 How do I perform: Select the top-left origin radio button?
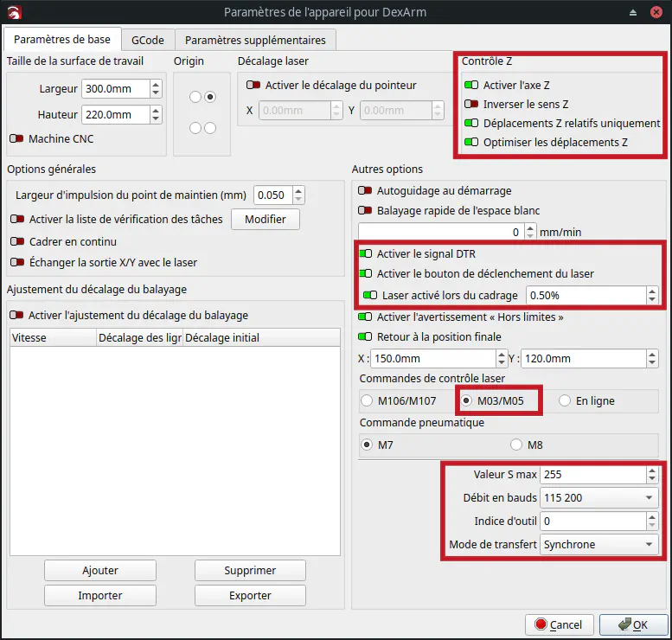195,97
